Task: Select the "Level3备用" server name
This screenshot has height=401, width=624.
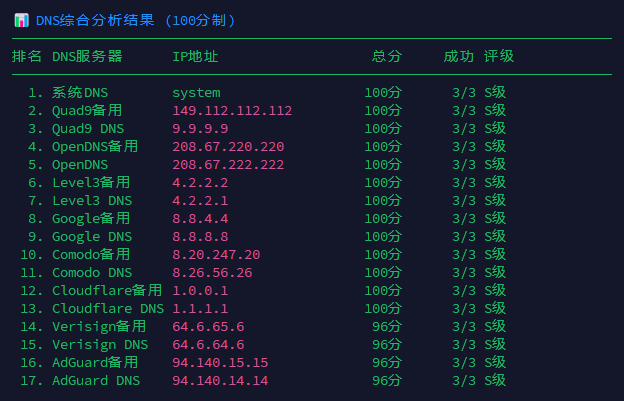Action: (x=91, y=183)
